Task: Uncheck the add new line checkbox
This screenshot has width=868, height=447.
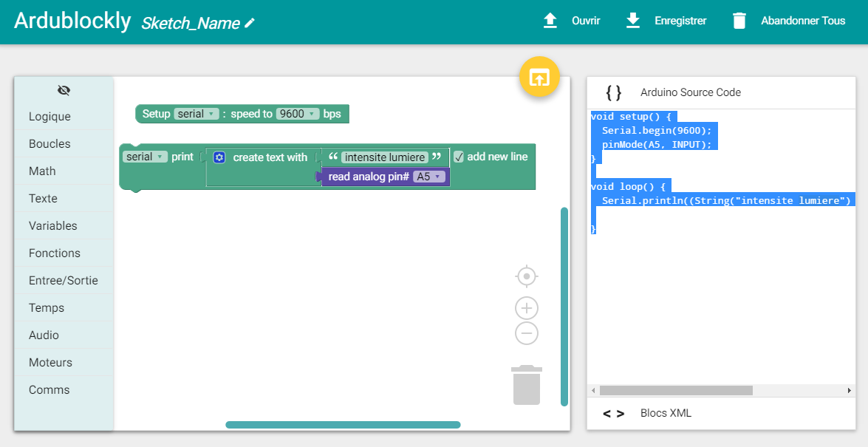Action: pos(459,157)
